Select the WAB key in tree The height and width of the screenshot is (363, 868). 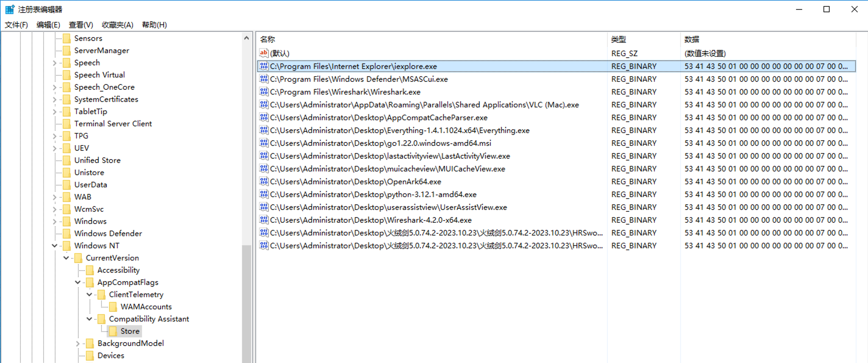pyautogui.click(x=83, y=197)
